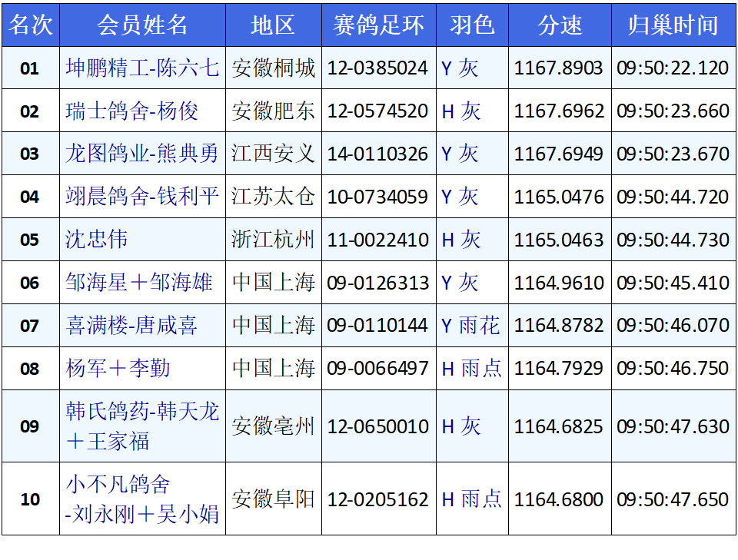Click the 分速 column header
Screen dimensions: 738x560
coord(560,25)
